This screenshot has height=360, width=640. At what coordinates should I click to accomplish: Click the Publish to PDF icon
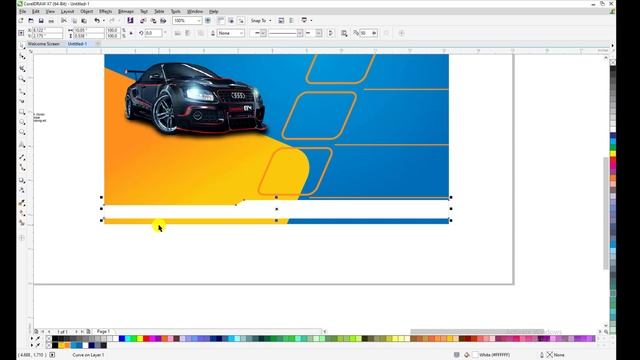pyautogui.click(x=163, y=20)
